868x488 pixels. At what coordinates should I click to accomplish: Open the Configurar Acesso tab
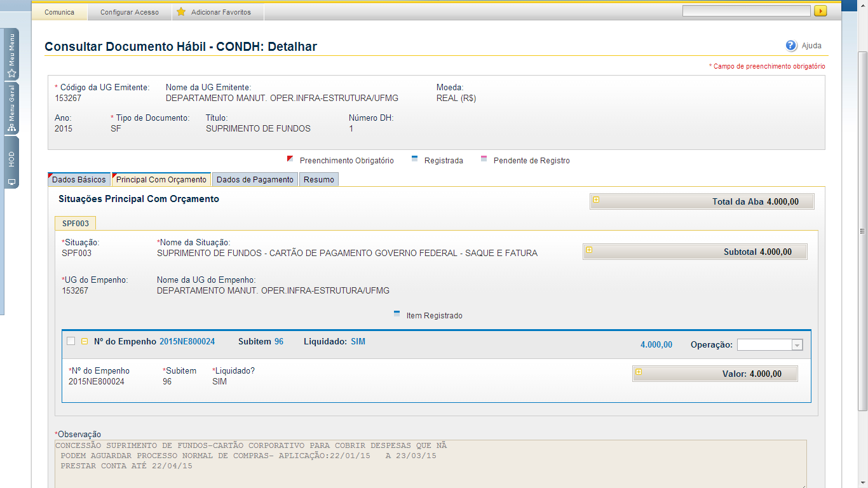[130, 12]
